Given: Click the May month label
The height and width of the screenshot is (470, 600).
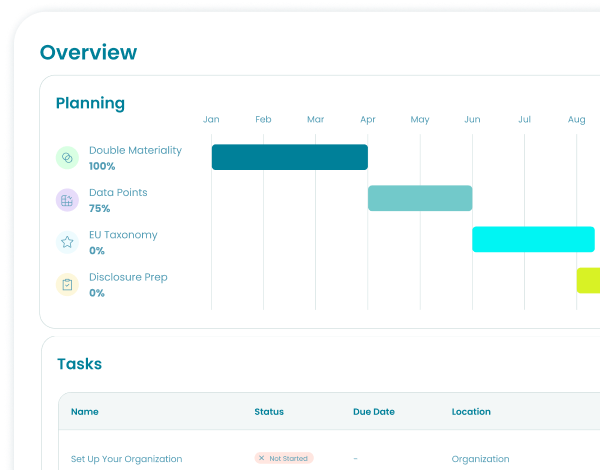Looking at the screenshot, I should (x=420, y=120).
